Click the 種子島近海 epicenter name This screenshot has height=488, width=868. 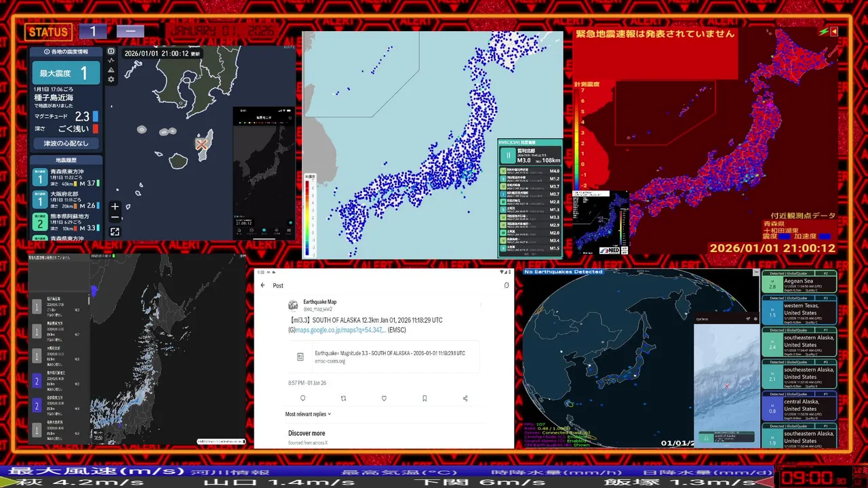(54, 98)
